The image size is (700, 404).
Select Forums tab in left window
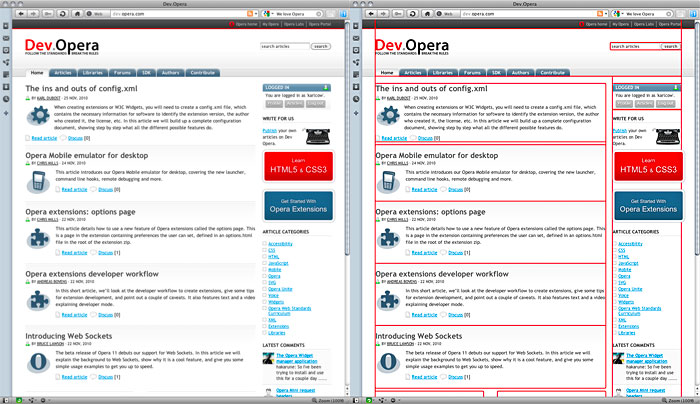122,73
